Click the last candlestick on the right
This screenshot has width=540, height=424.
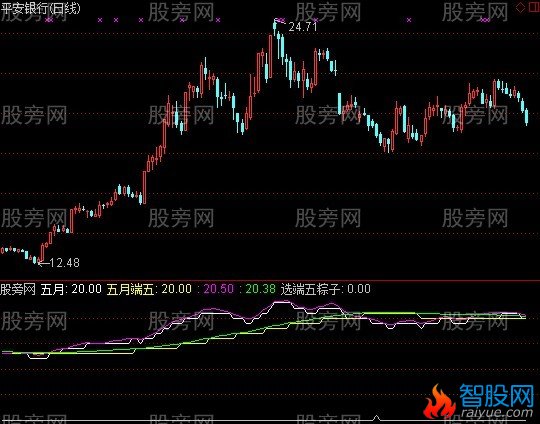527,117
